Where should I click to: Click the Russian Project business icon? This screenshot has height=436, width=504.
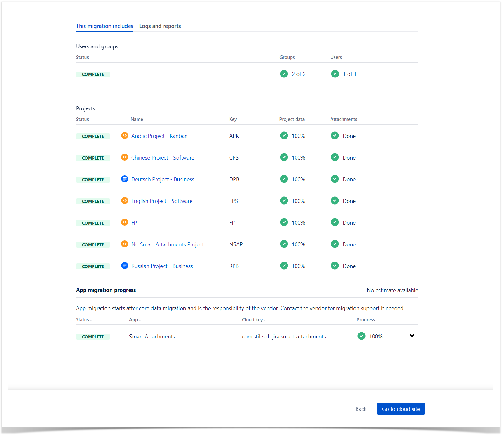coord(125,266)
